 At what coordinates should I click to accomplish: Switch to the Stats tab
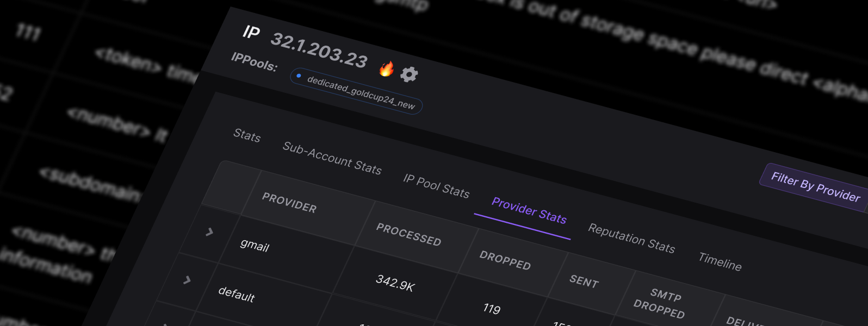coord(247,135)
